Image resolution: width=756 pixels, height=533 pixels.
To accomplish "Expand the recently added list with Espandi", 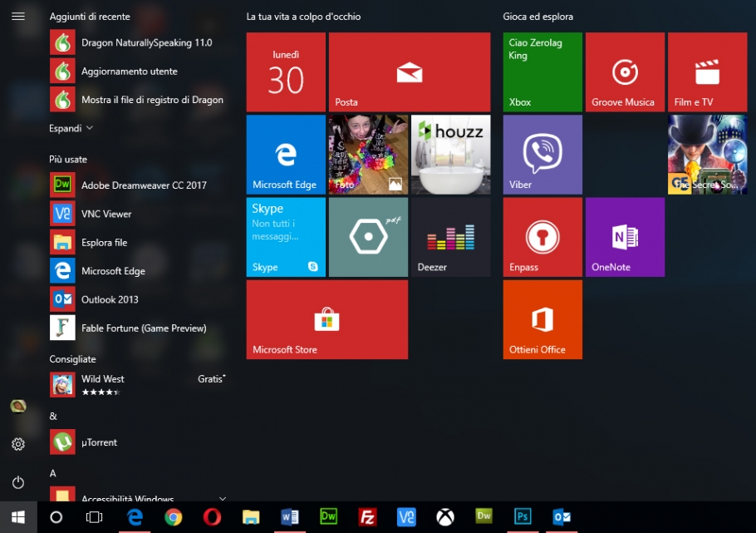I will tap(71, 128).
